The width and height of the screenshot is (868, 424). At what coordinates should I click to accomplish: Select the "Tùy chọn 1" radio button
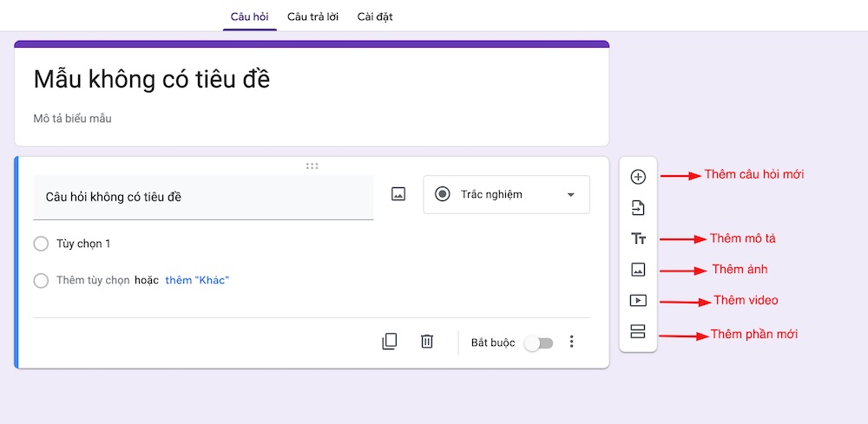pyautogui.click(x=41, y=244)
